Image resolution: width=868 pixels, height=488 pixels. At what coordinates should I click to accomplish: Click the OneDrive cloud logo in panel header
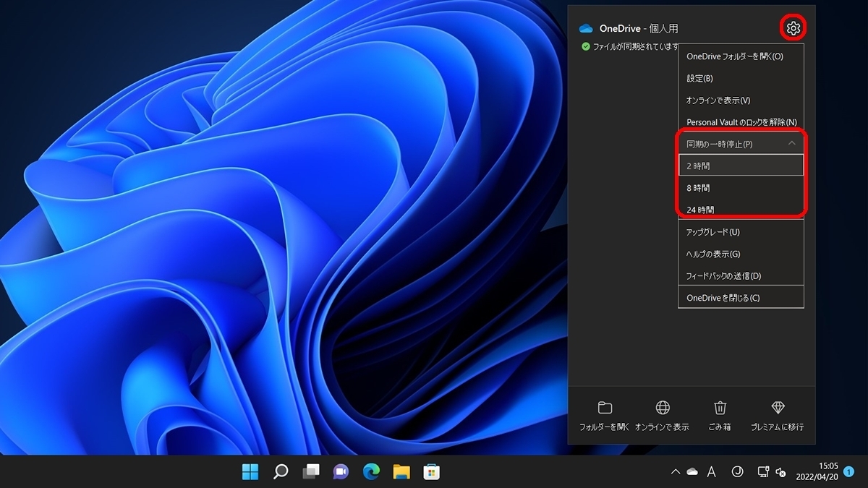[x=586, y=29]
